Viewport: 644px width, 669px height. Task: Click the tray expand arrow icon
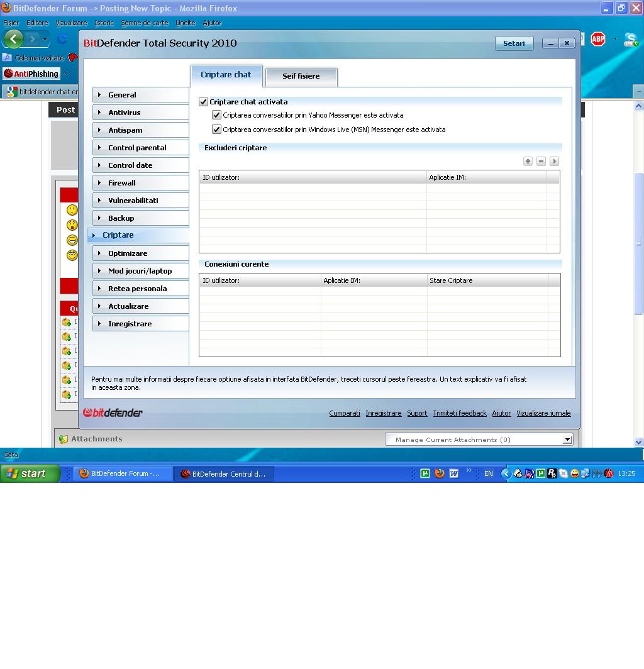[506, 473]
